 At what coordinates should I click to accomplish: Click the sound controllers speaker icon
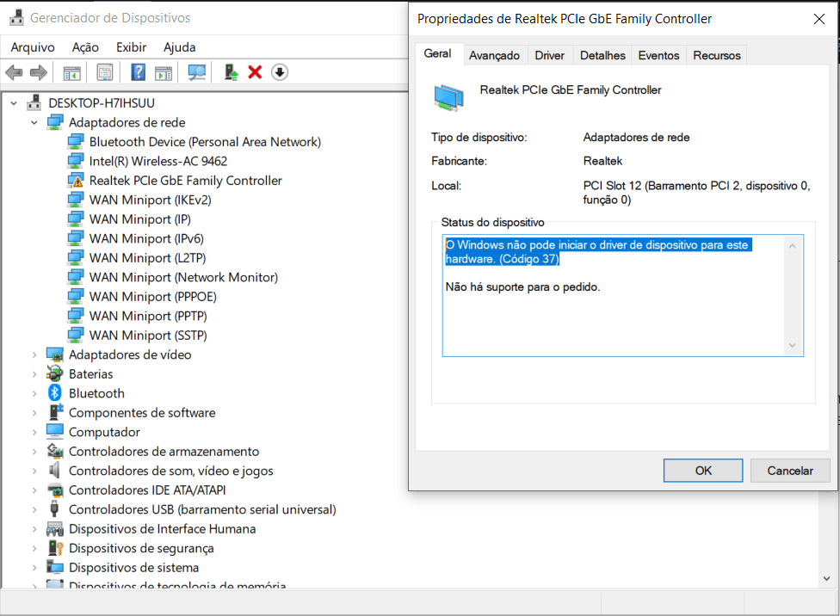click(x=54, y=471)
